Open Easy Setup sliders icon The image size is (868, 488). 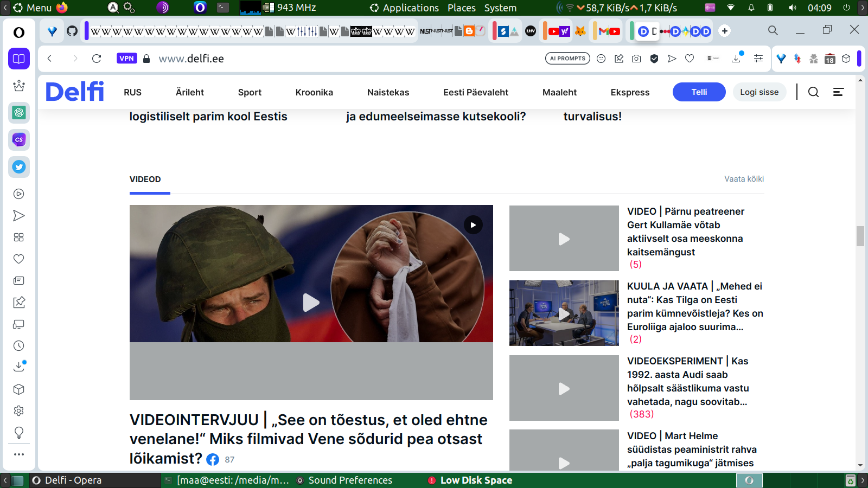(758, 59)
